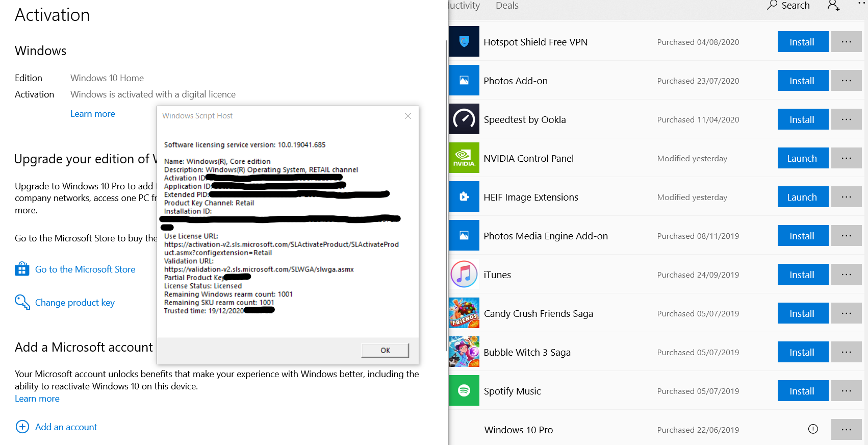Screen dimensions: 868x445
Task: Click the info icon for Windows 10 Pro
Action: coord(813,429)
